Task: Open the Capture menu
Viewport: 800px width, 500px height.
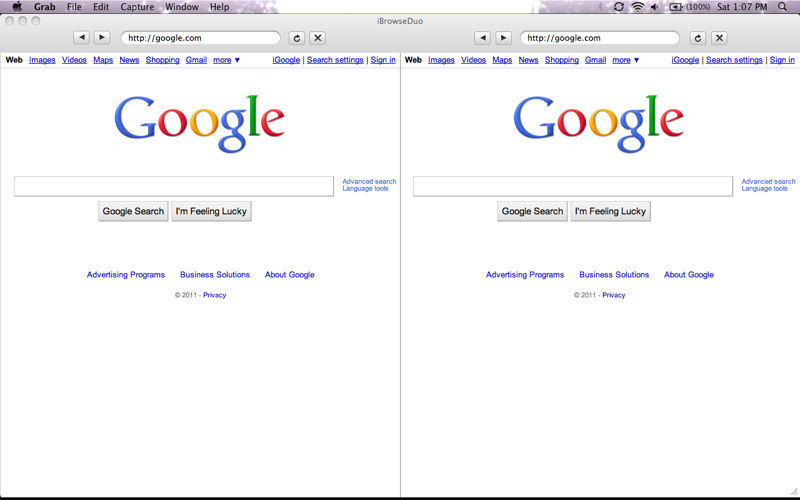Action: (137, 7)
